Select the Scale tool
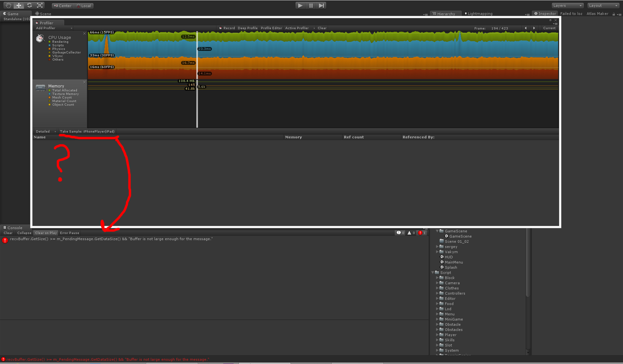 tap(40, 6)
